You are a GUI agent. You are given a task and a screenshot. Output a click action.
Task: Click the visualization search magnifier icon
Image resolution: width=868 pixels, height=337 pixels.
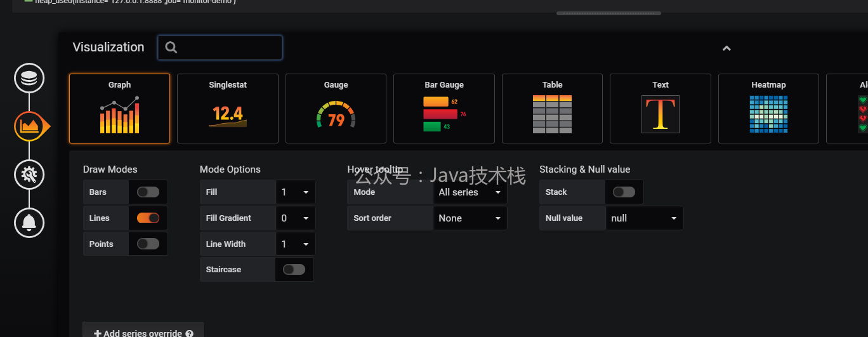tap(171, 48)
